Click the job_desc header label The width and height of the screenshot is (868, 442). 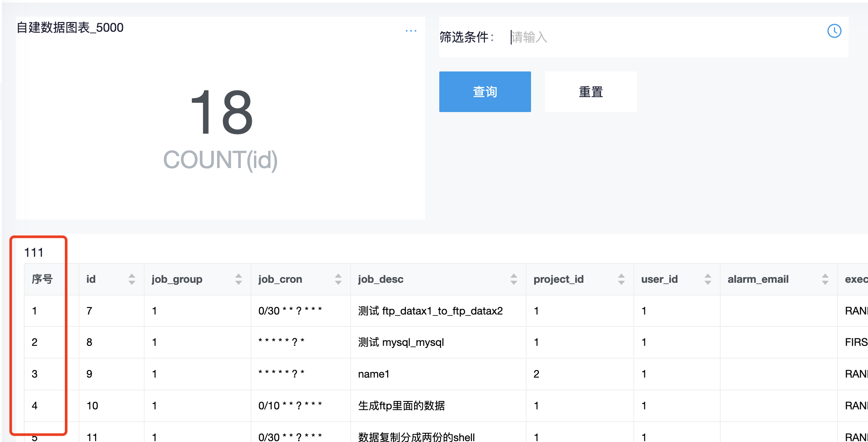[x=381, y=279]
